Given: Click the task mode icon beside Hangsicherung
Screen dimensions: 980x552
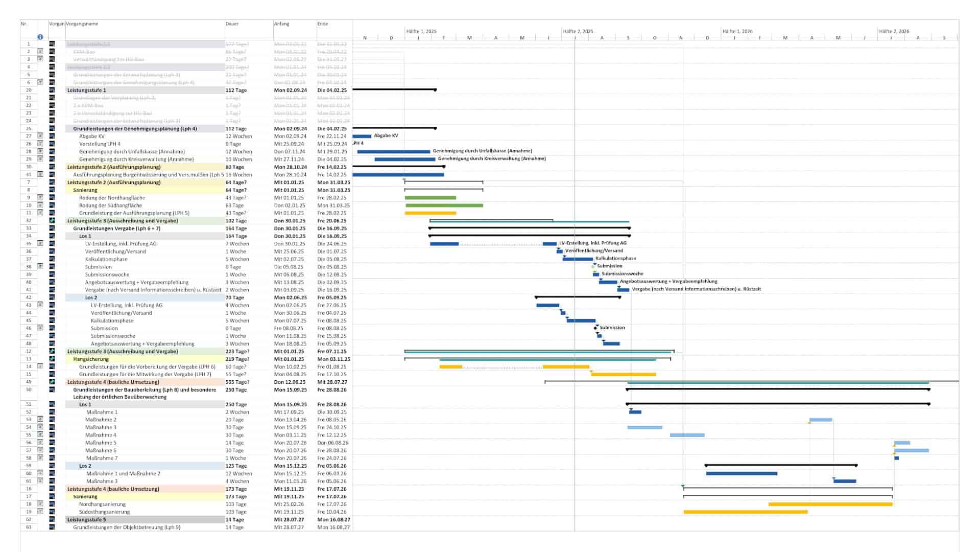Looking at the screenshot, I should [52, 359].
